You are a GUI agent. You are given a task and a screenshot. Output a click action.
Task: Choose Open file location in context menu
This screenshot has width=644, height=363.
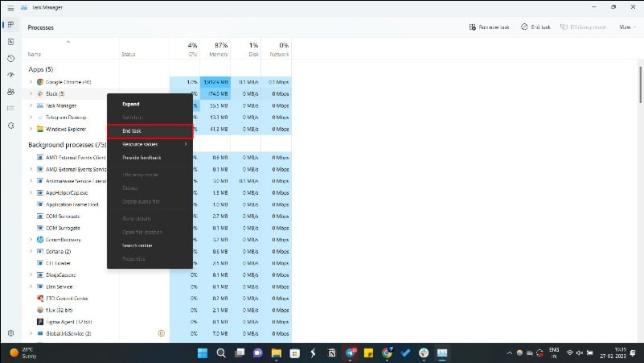(150, 232)
